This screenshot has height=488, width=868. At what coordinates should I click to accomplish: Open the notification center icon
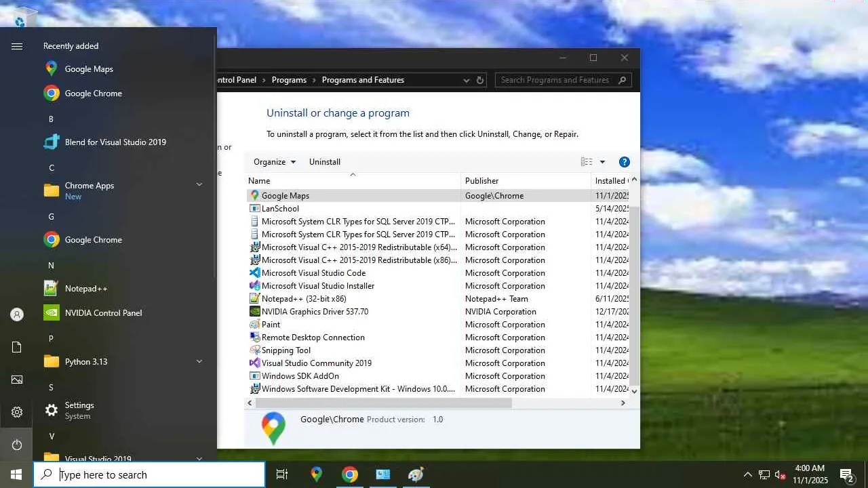click(846, 474)
